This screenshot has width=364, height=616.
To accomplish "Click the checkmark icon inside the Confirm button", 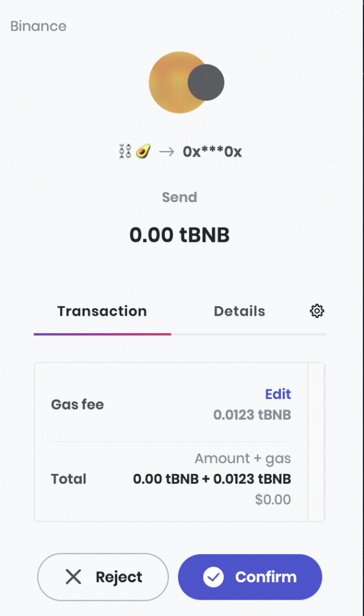I will [x=214, y=576].
